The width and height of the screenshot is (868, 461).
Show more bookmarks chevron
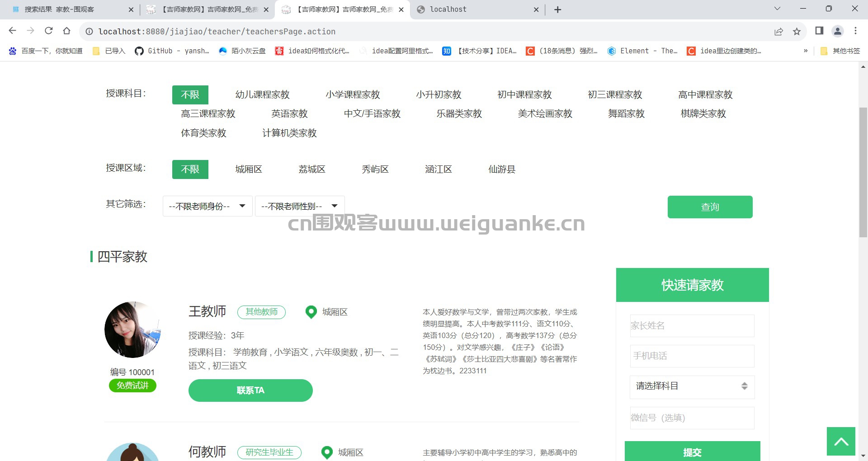pos(806,51)
